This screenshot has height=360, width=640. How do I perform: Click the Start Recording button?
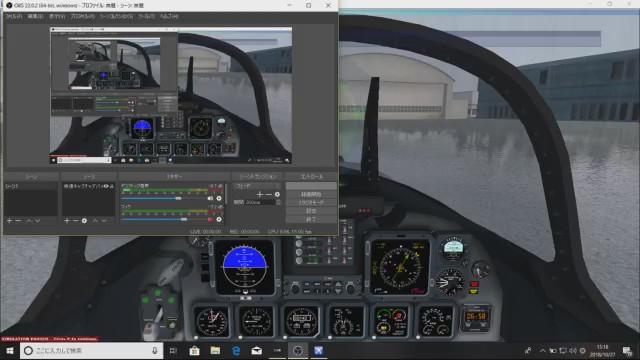pyautogui.click(x=311, y=194)
